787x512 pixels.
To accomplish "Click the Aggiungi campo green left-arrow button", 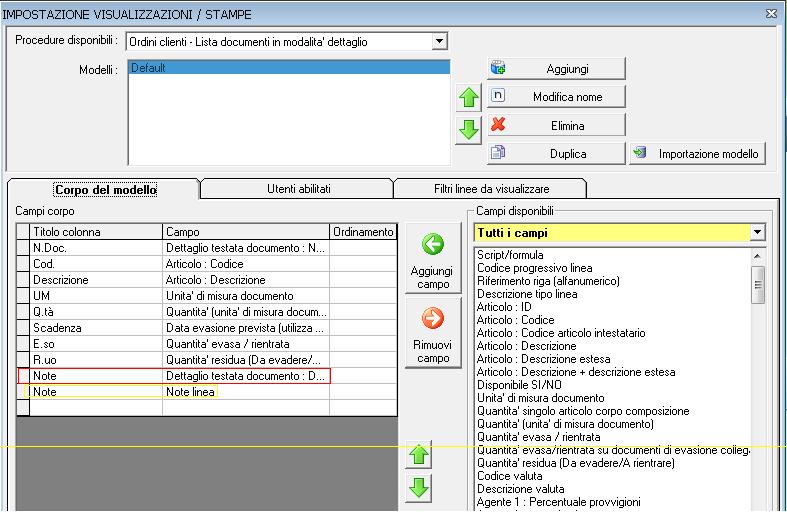I will point(433,258).
